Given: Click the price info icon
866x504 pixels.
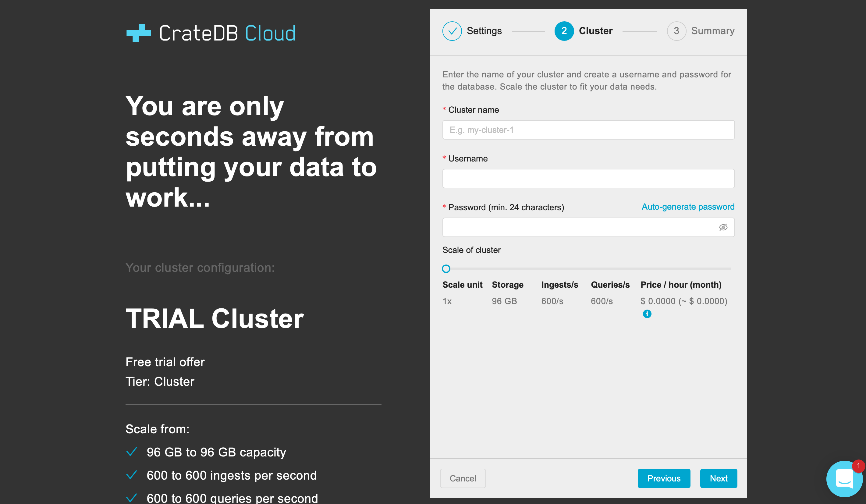Looking at the screenshot, I should tap(647, 314).
